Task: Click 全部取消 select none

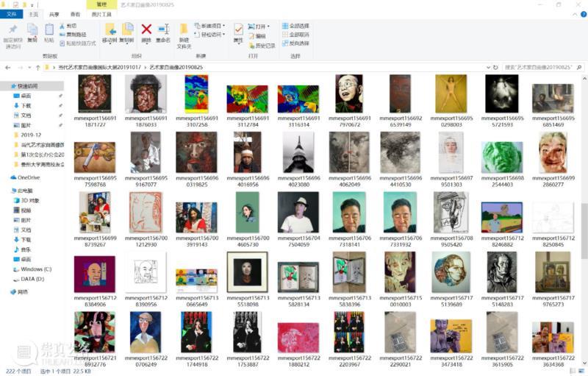Action: (296, 35)
